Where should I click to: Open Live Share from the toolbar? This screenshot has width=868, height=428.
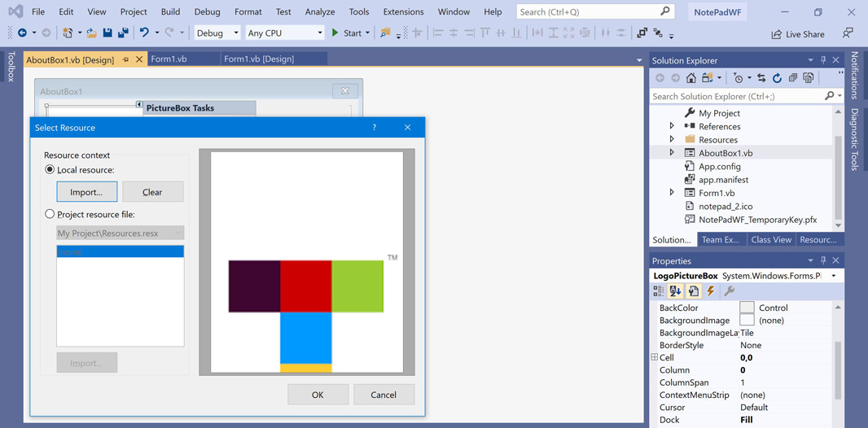[x=797, y=34]
